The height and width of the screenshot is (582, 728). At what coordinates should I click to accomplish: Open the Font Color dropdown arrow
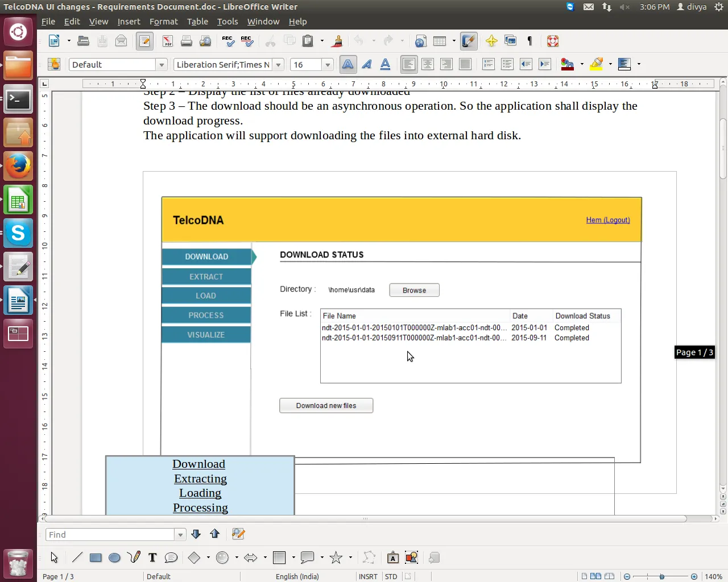[x=582, y=64]
